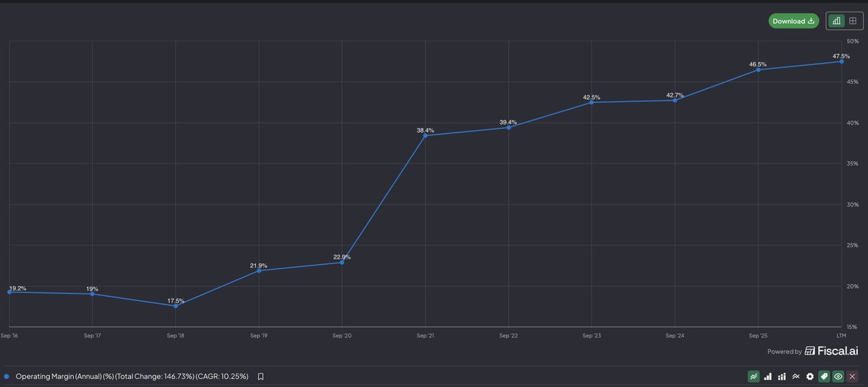Toggle moving average overlay icon
Screen dimensions: 868x387
click(x=796, y=376)
